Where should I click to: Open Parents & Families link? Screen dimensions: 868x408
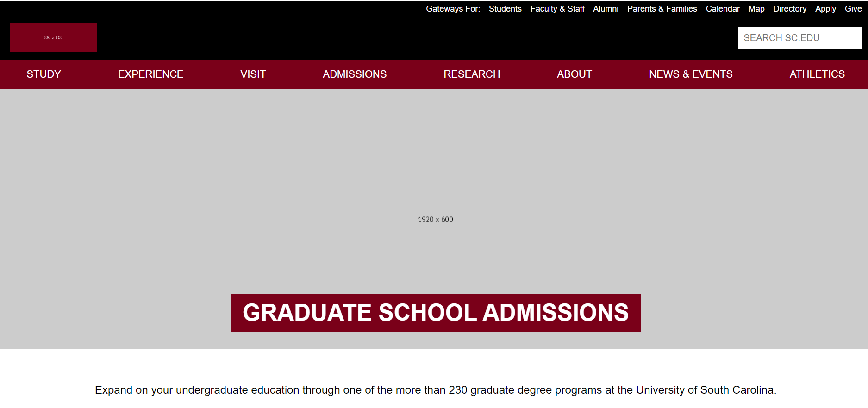tap(662, 9)
